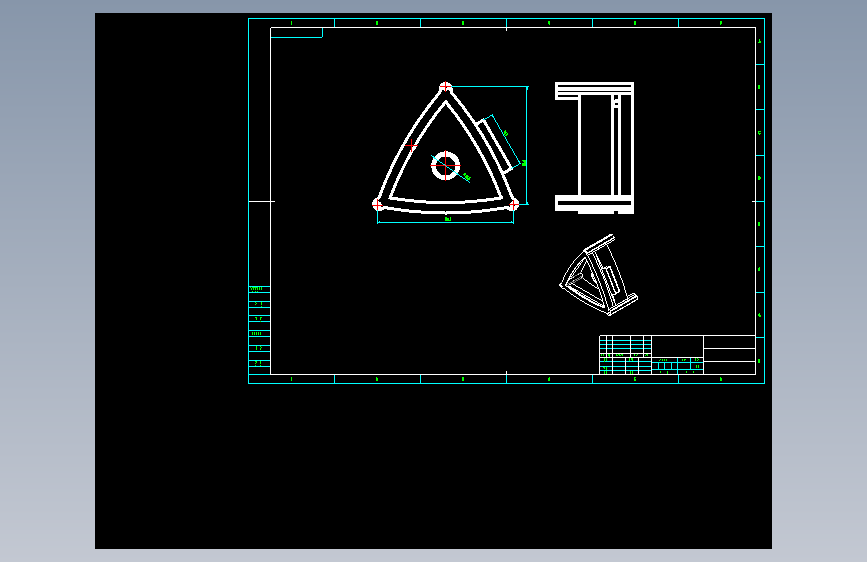
Task: Select the rectangular boss on triangle's right side
Action: 495,145
